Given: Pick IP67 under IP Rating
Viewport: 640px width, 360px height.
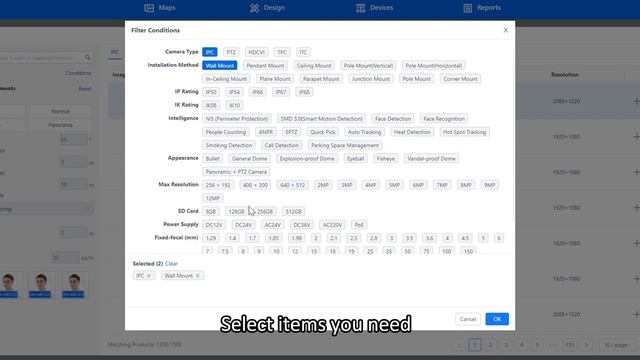Looking at the screenshot, I should pyautogui.click(x=281, y=92).
